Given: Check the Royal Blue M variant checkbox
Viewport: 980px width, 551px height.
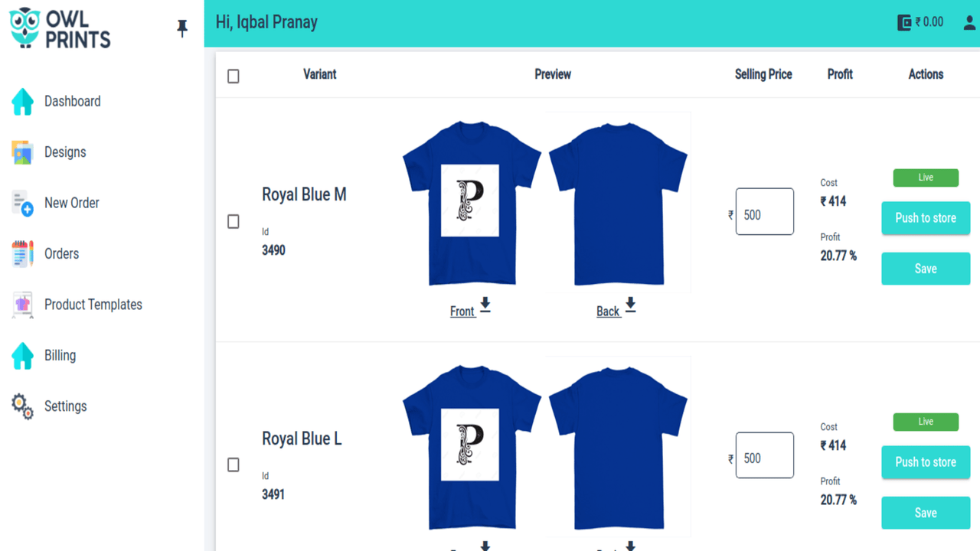Looking at the screenshot, I should (x=234, y=221).
